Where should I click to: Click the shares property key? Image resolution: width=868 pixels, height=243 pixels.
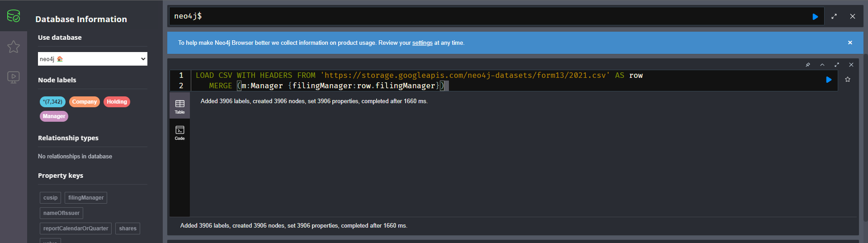[127, 229]
